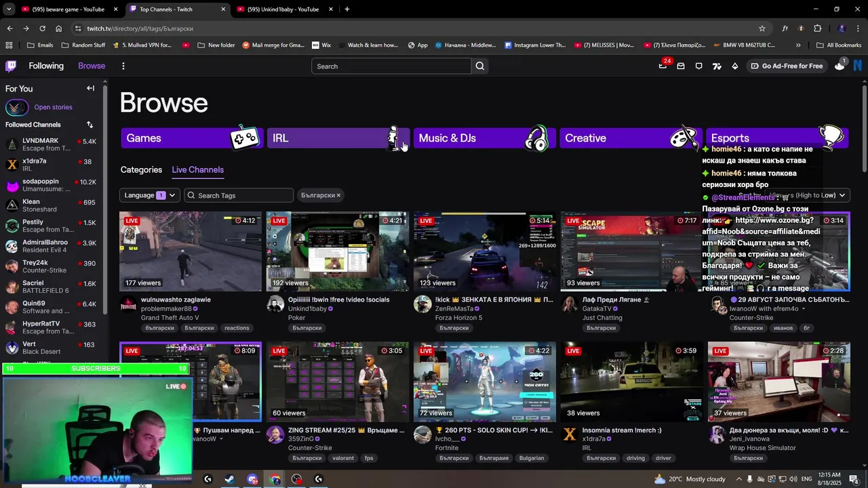Select the Live Channels tab
This screenshot has height=488, width=868.
pyautogui.click(x=197, y=169)
